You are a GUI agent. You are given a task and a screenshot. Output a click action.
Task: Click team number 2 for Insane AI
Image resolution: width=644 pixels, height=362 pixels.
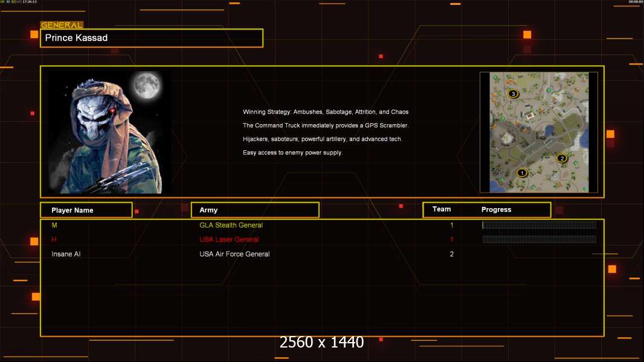pos(451,254)
